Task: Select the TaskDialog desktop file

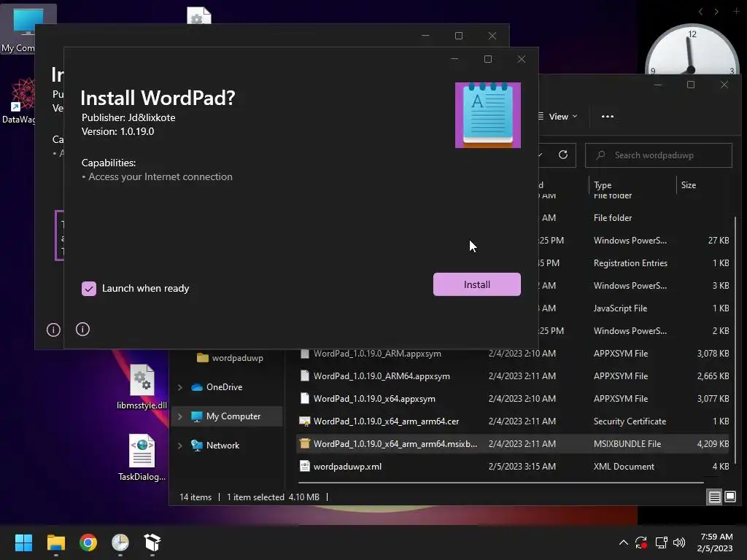Action: 142,458
